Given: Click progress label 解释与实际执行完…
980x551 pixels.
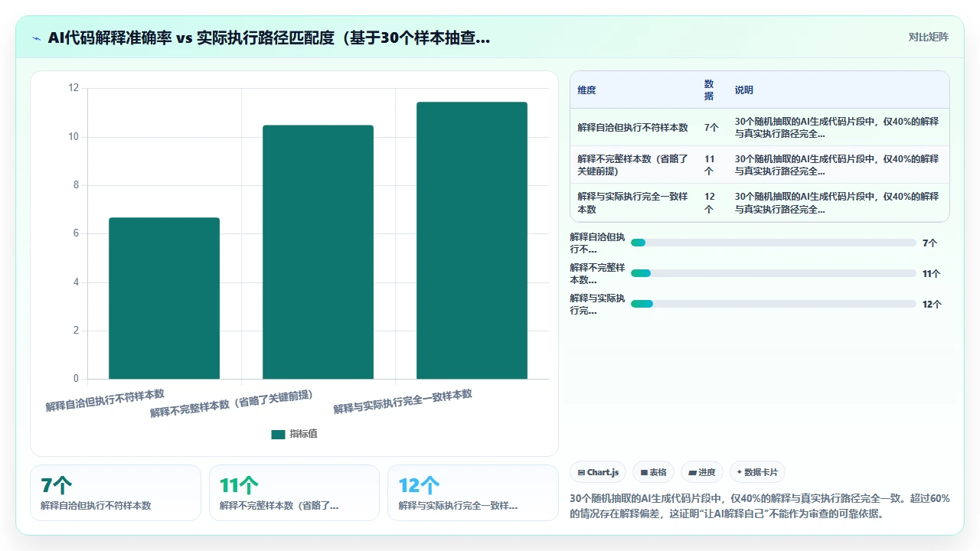Looking at the screenshot, I should (x=597, y=304).
